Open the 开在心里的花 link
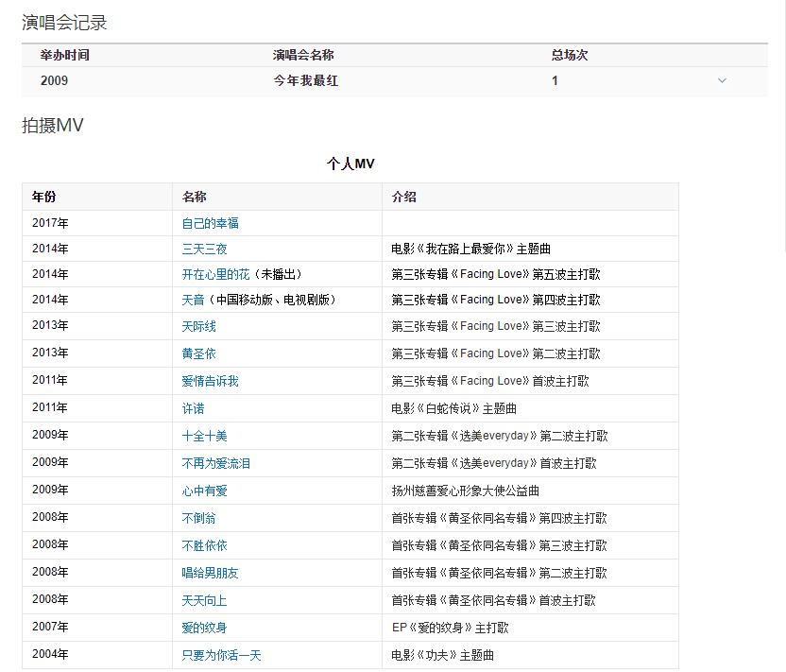The width and height of the screenshot is (786, 672). [215, 274]
